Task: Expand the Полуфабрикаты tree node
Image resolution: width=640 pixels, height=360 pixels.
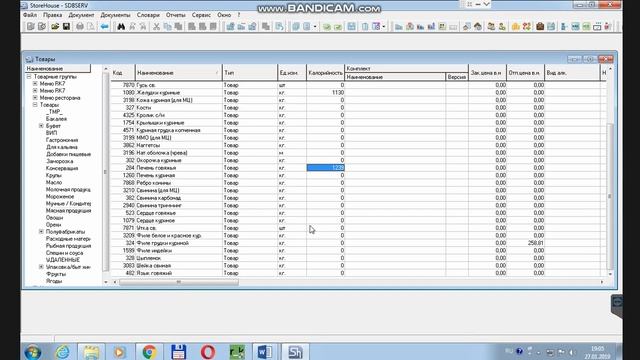Action: pyautogui.click(x=41, y=232)
